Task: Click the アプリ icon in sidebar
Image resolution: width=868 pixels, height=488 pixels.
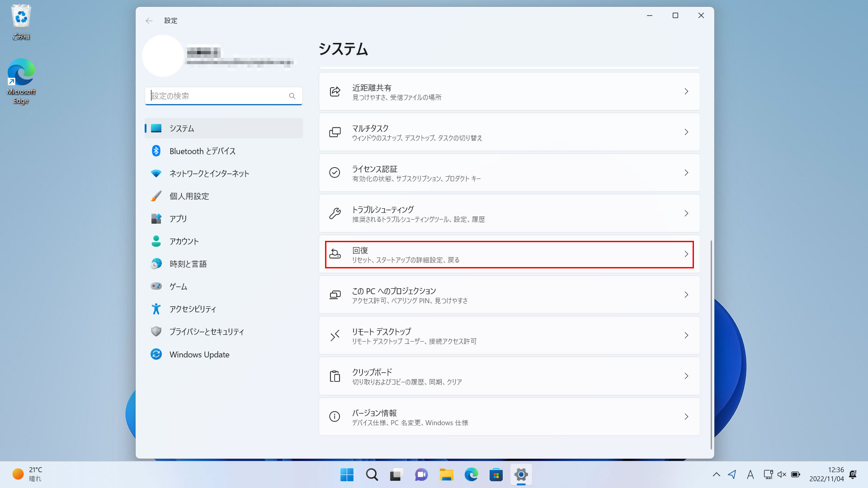Action: (156, 219)
